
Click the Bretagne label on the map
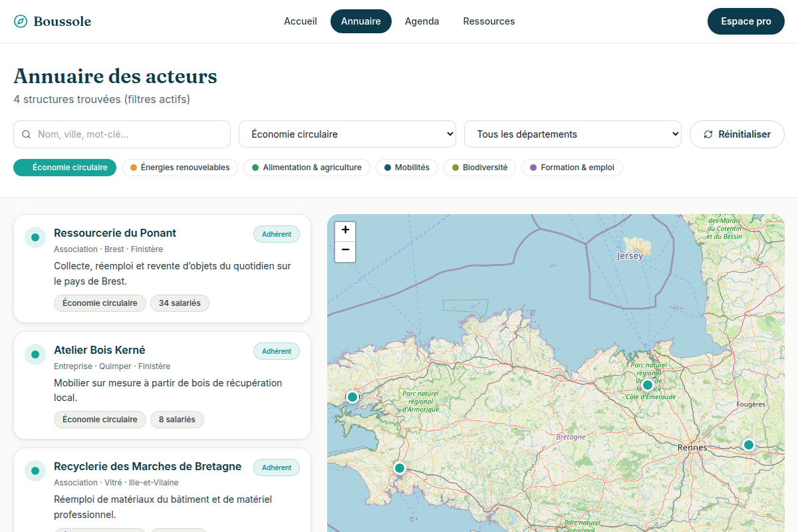point(571,437)
